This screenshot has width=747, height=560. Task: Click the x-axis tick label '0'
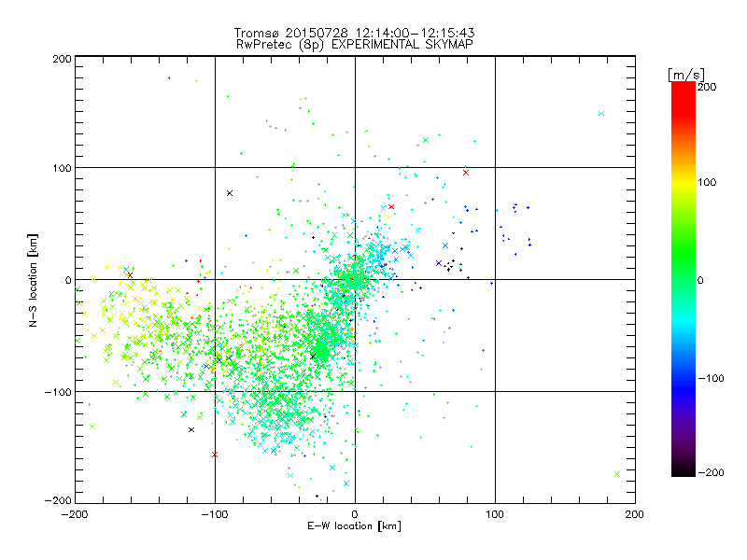pyautogui.click(x=355, y=514)
